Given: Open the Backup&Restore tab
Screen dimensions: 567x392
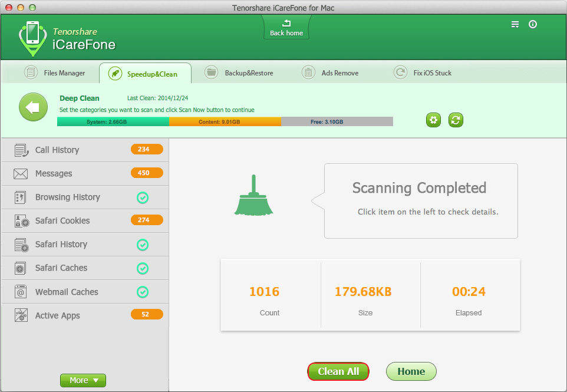Looking at the screenshot, I should pyautogui.click(x=239, y=73).
